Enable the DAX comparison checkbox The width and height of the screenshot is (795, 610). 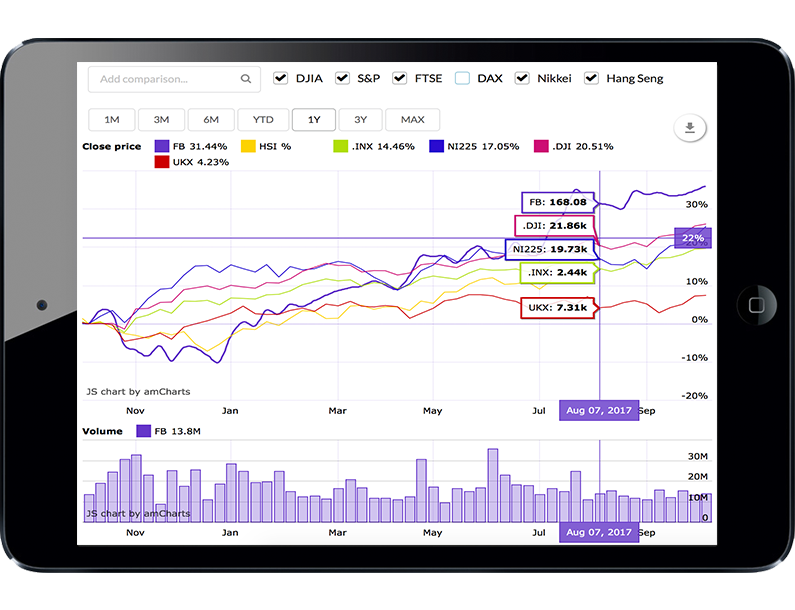[x=461, y=78]
